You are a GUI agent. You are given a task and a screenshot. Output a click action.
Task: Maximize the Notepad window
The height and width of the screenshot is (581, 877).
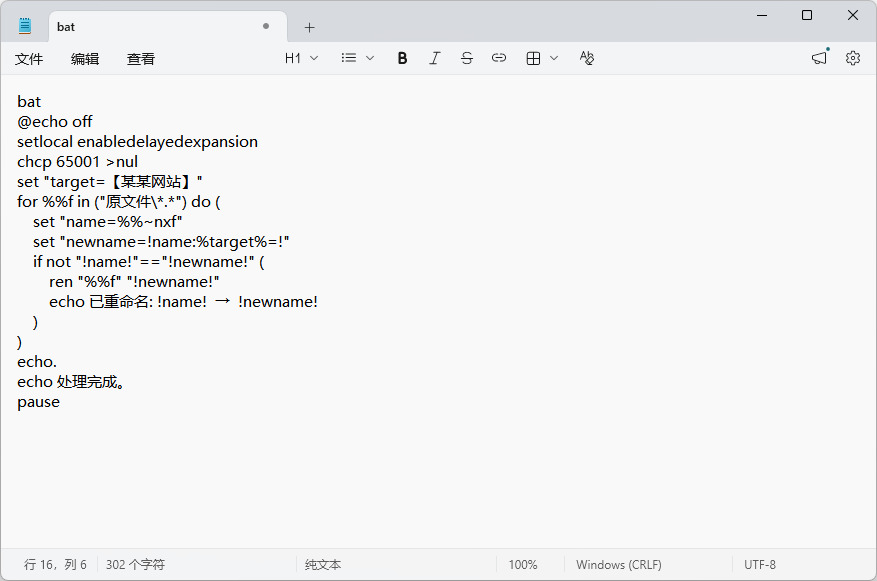[x=807, y=15]
